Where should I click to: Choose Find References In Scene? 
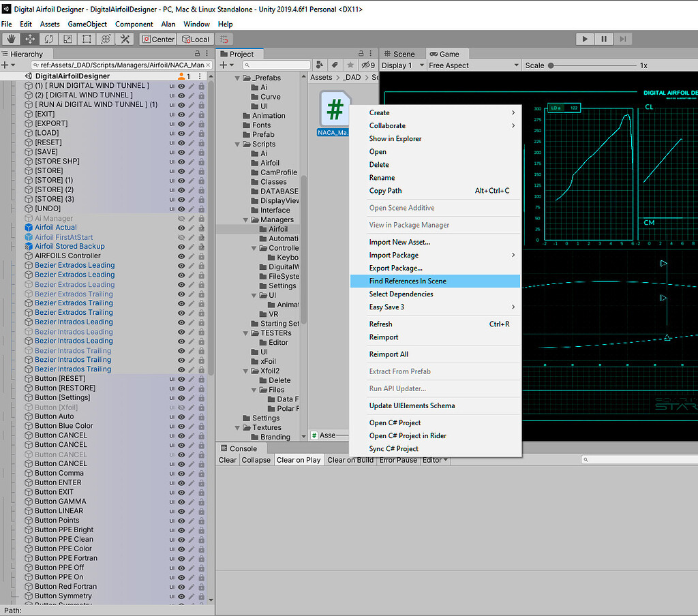[x=408, y=281]
